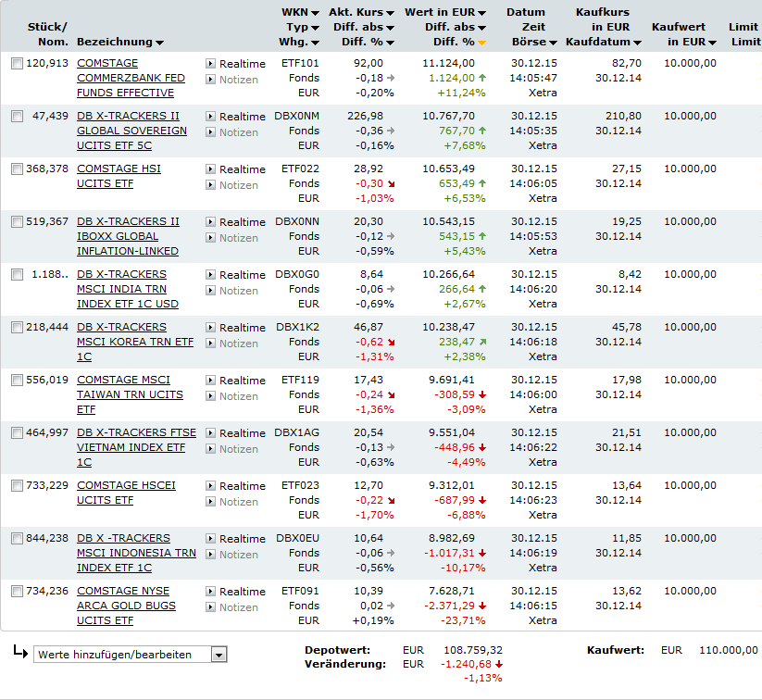Select Depotwert amount 108.759,32

(x=473, y=650)
